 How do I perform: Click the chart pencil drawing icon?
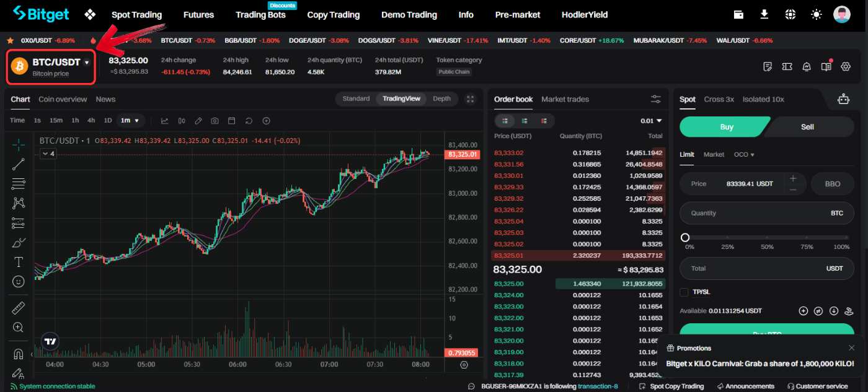[198, 121]
